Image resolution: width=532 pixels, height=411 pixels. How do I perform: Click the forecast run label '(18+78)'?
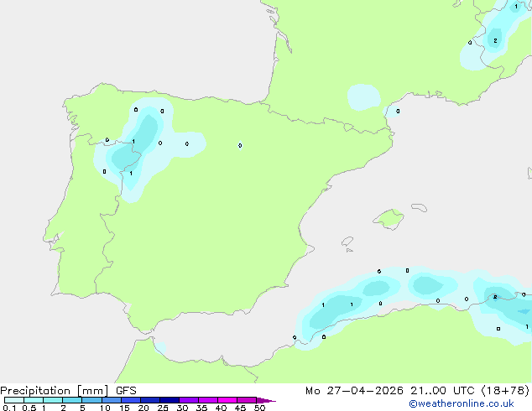pos(505,391)
